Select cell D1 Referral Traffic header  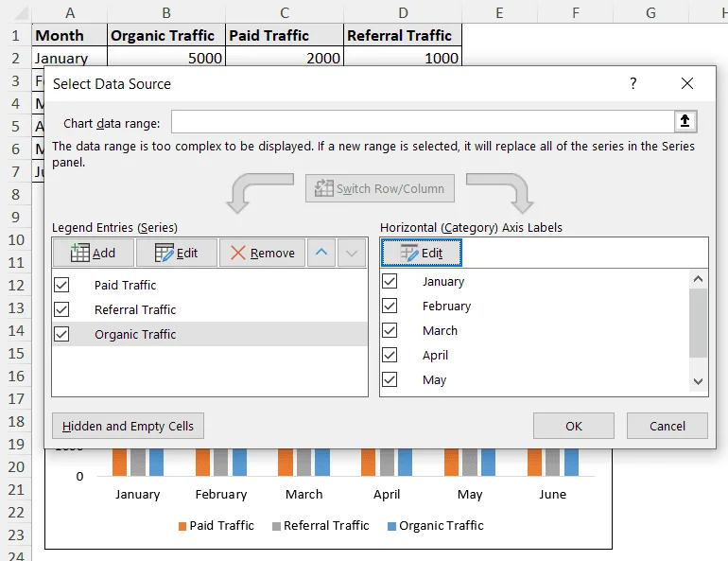[x=403, y=35]
